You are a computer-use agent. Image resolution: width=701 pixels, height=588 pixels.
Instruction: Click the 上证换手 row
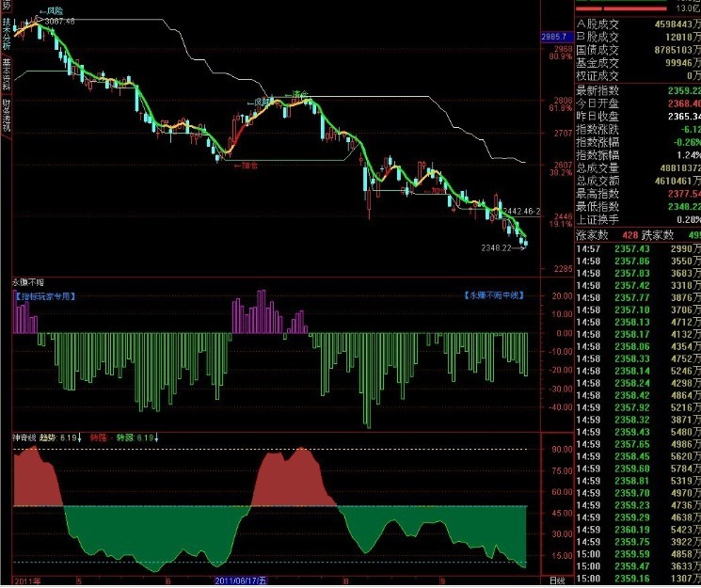(638, 219)
